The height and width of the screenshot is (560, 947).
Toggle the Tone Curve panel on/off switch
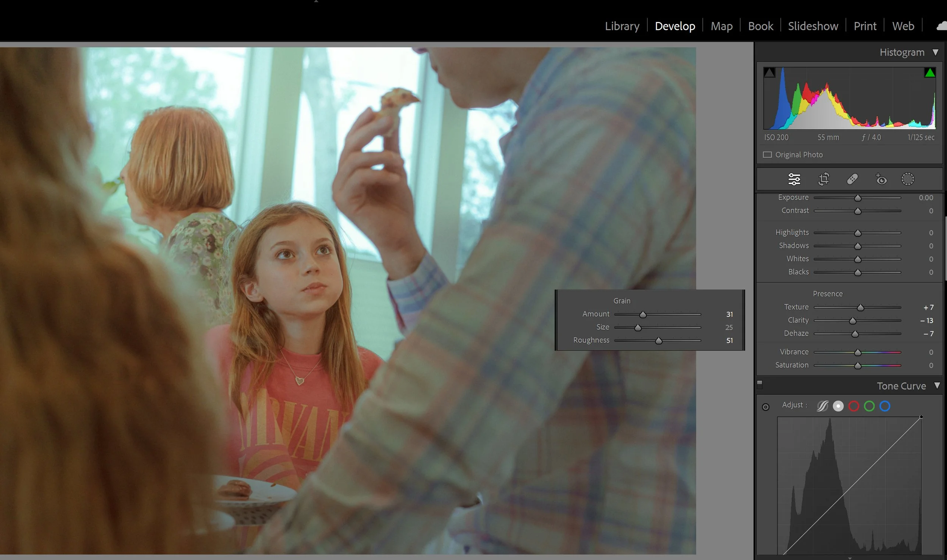[x=759, y=384]
